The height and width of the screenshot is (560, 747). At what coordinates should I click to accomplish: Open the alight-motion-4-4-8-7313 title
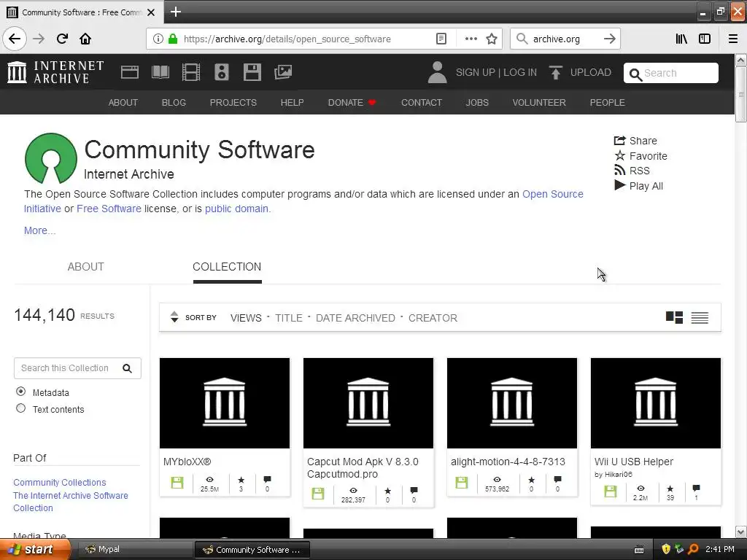click(x=508, y=462)
